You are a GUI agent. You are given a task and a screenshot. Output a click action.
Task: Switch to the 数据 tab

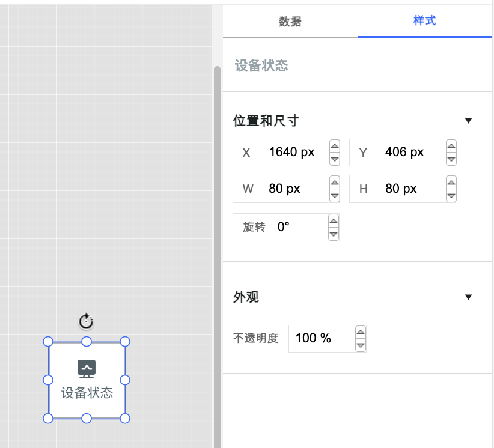click(x=290, y=22)
